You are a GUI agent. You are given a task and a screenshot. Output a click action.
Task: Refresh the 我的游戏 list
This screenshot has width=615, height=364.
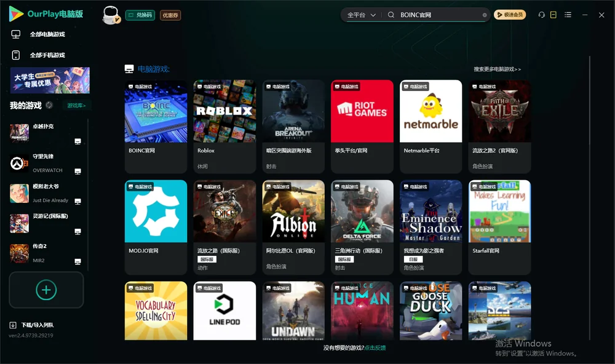pyautogui.click(x=49, y=105)
